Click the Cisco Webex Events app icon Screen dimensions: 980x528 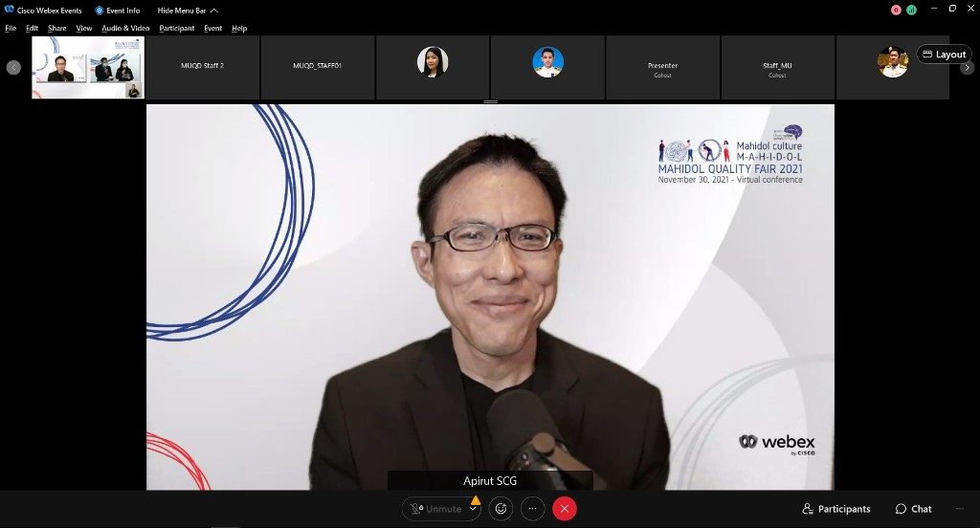(10, 10)
